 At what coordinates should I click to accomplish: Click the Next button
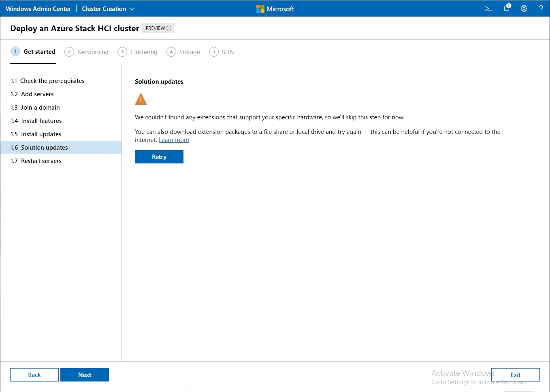85,375
